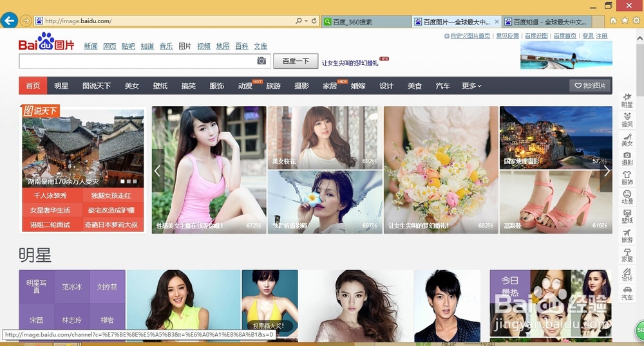Open browser settings gear icon
The height and width of the screenshot is (346, 644).
click(x=636, y=21)
